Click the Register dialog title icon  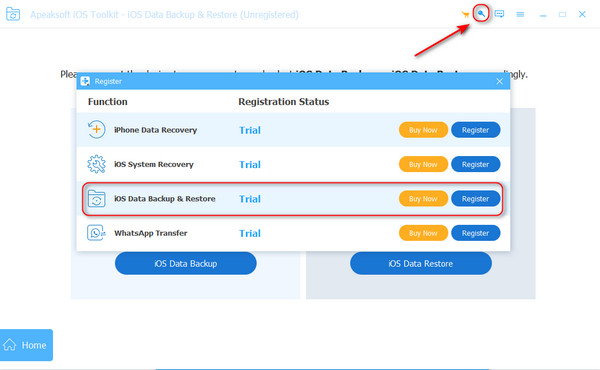[85, 81]
